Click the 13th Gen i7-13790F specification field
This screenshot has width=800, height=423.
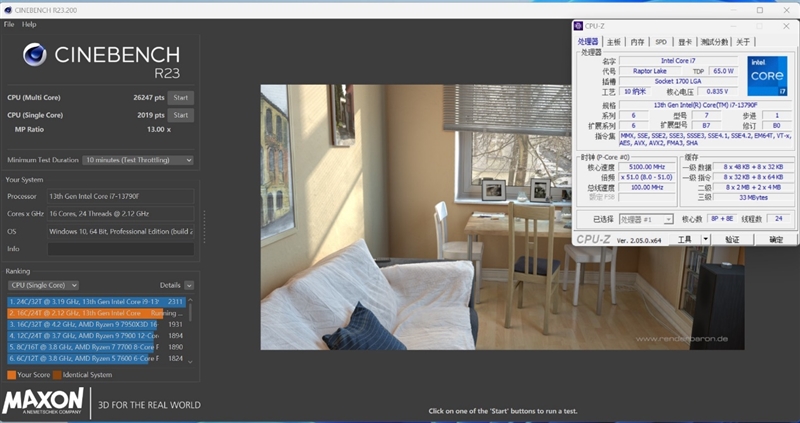coord(706,105)
